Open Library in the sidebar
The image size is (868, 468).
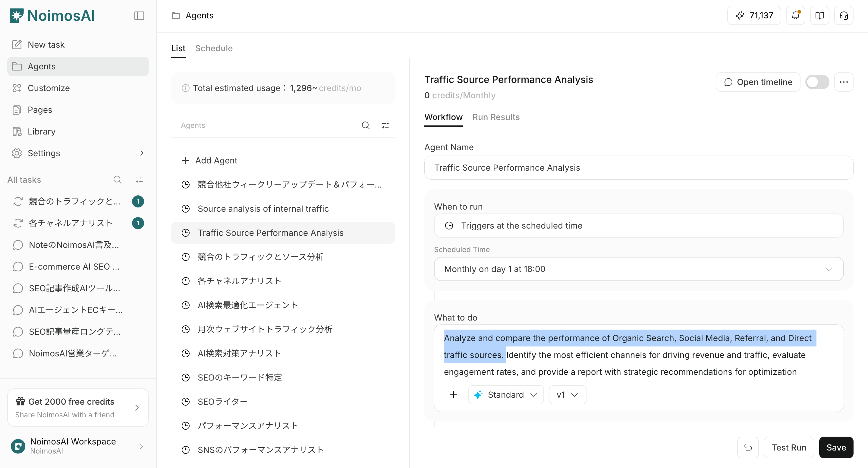(78, 131)
